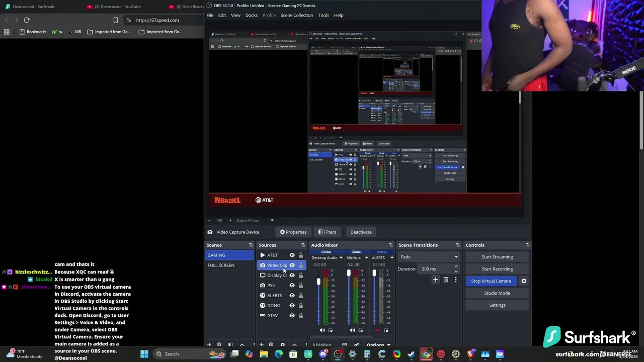Screen dimensions: 644x362
Task: Open Chrome from the taskbar
Action: pyautogui.click(x=426, y=354)
